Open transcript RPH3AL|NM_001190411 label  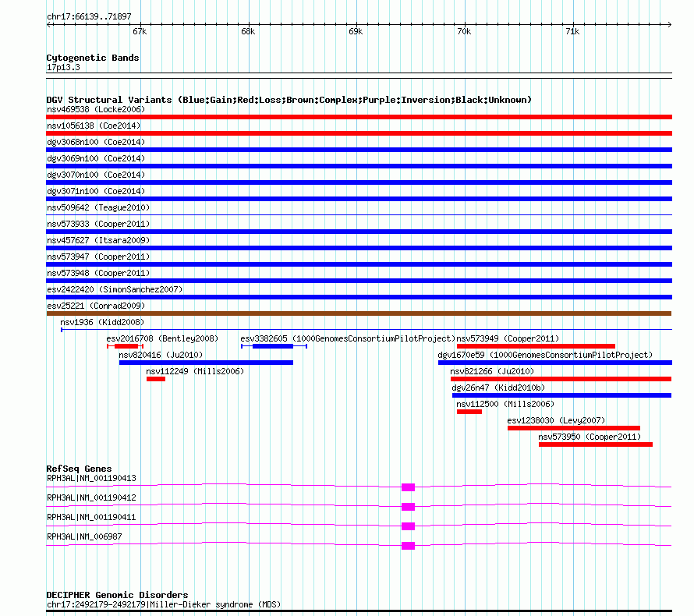click(x=91, y=517)
